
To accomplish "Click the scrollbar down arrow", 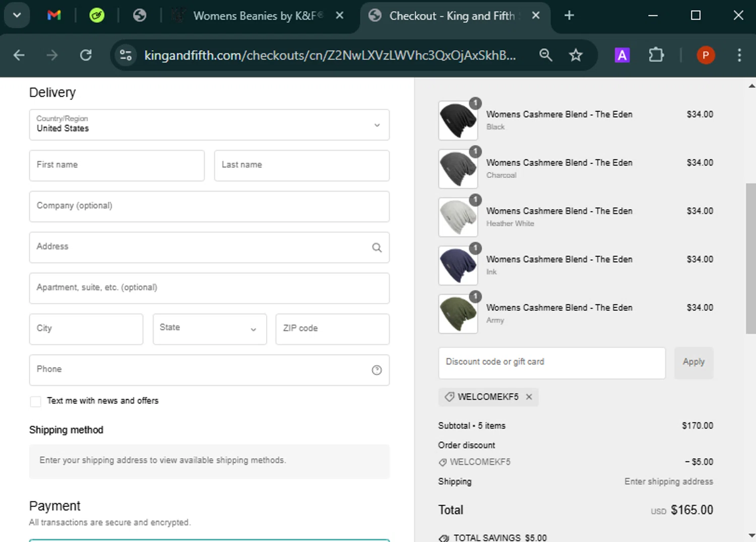I will coord(751,536).
